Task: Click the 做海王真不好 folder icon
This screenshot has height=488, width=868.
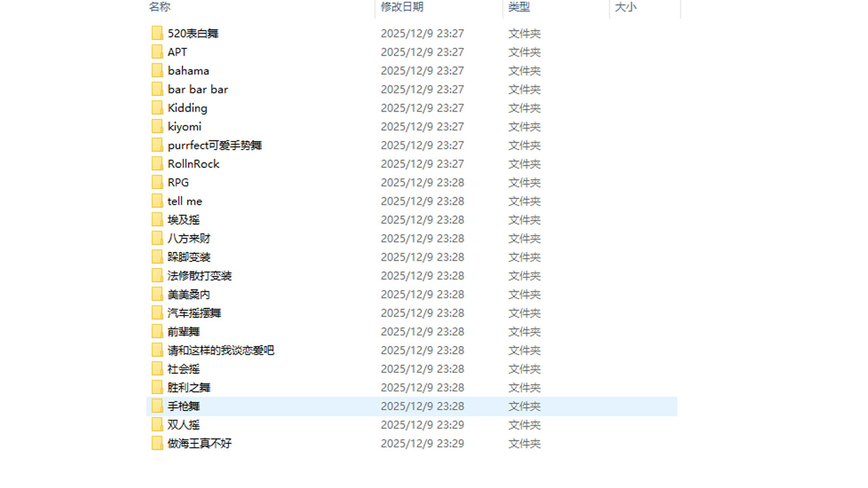Action: [157, 444]
